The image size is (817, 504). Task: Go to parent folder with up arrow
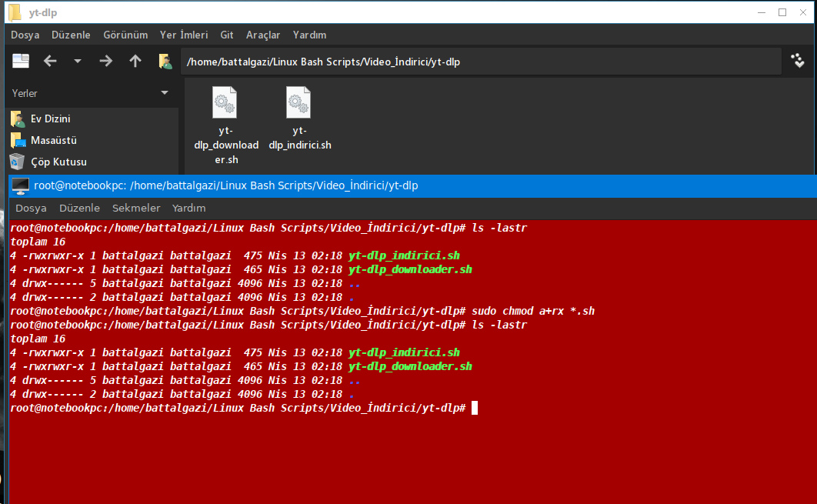coord(135,62)
